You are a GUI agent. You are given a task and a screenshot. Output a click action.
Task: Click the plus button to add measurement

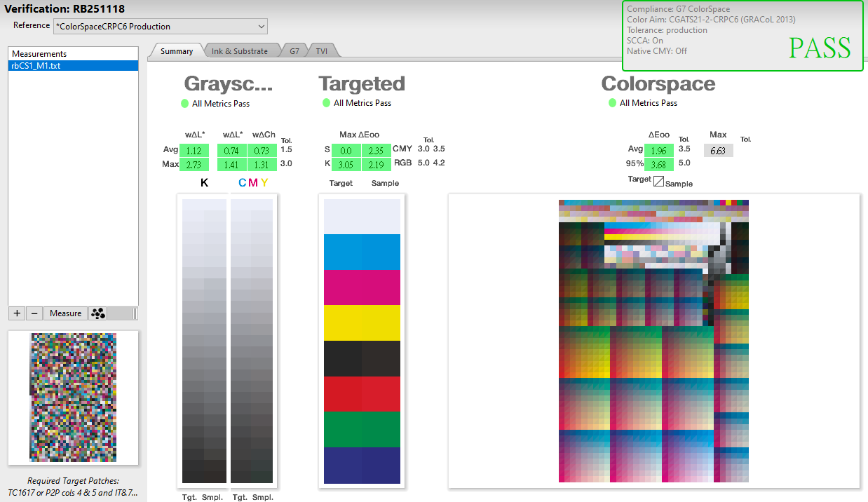pos(17,313)
